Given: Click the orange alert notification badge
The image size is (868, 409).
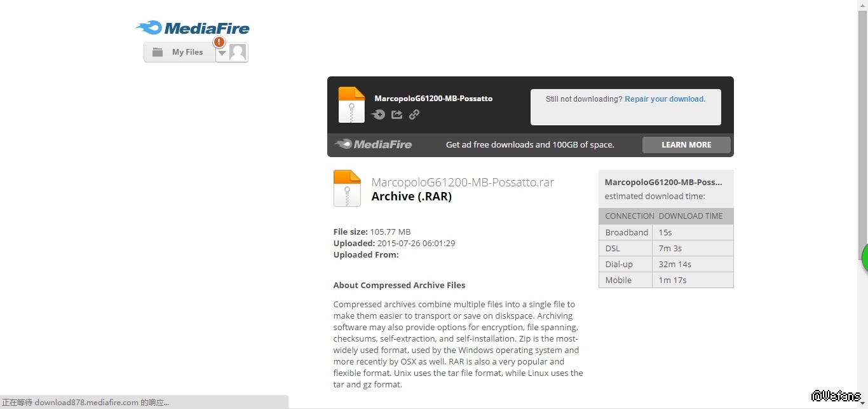Looking at the screenshot, I should click(x=219, y=42).
